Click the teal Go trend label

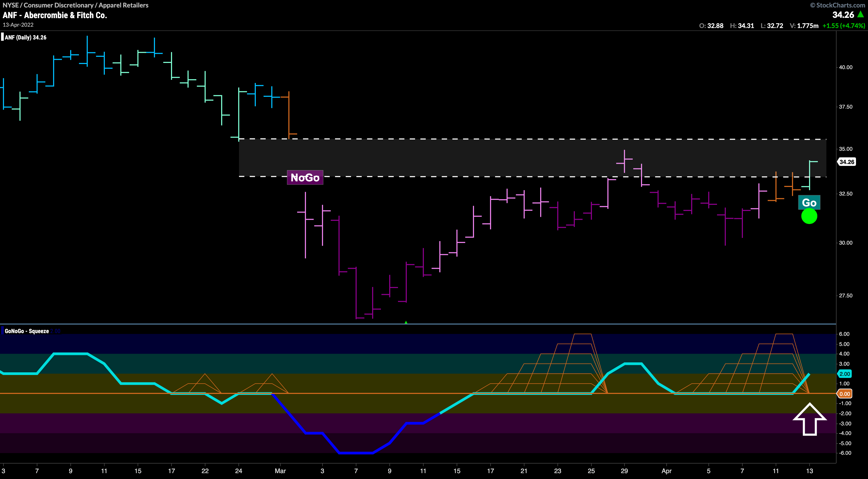[809, 202]
